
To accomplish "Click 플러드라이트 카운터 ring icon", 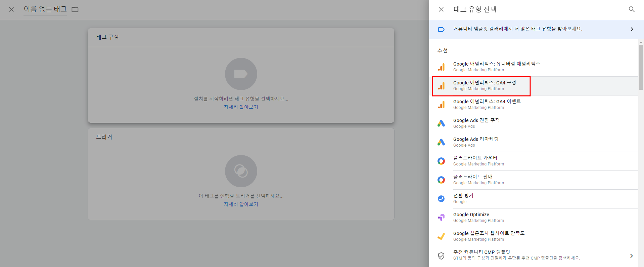I will (441, 161).
